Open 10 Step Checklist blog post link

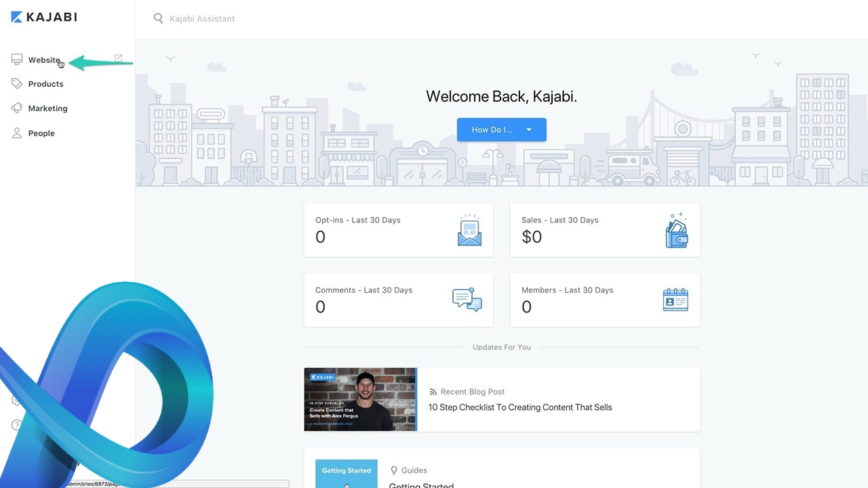pos(520,407)
